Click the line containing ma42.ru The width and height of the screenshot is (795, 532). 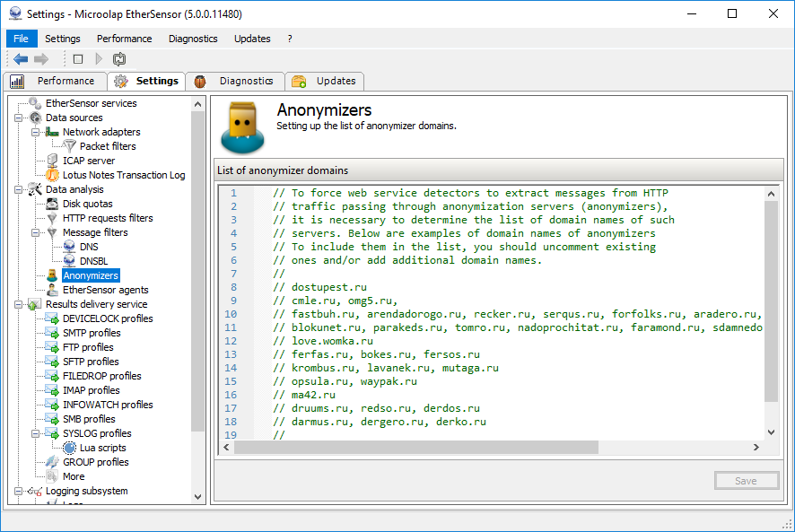303,395
